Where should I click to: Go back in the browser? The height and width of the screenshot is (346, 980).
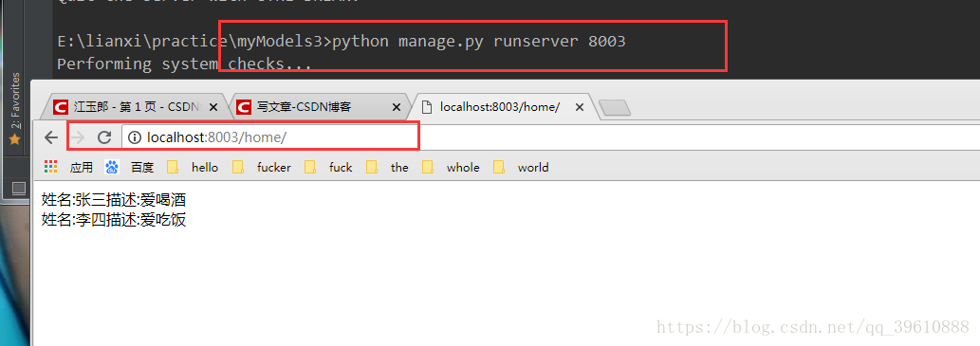[51, 137]
